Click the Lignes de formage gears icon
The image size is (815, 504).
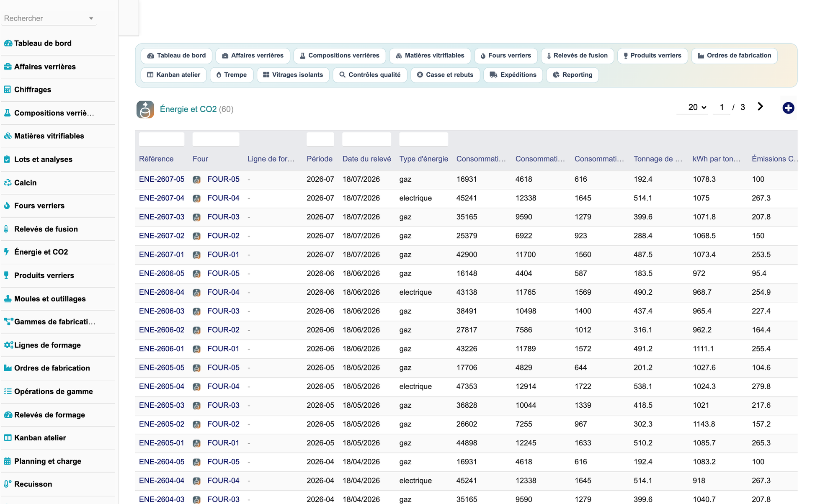coord(8,345)
